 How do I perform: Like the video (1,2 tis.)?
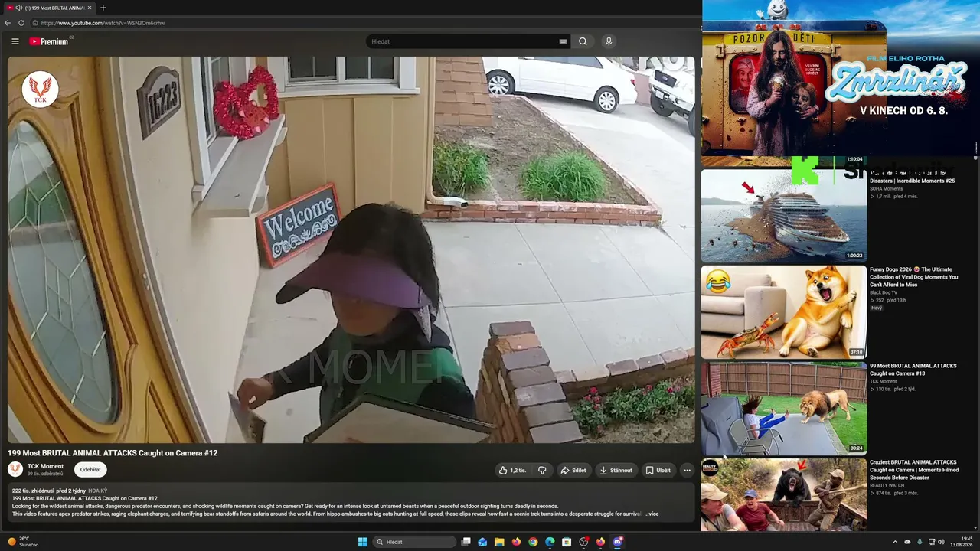tap(513, 471)
